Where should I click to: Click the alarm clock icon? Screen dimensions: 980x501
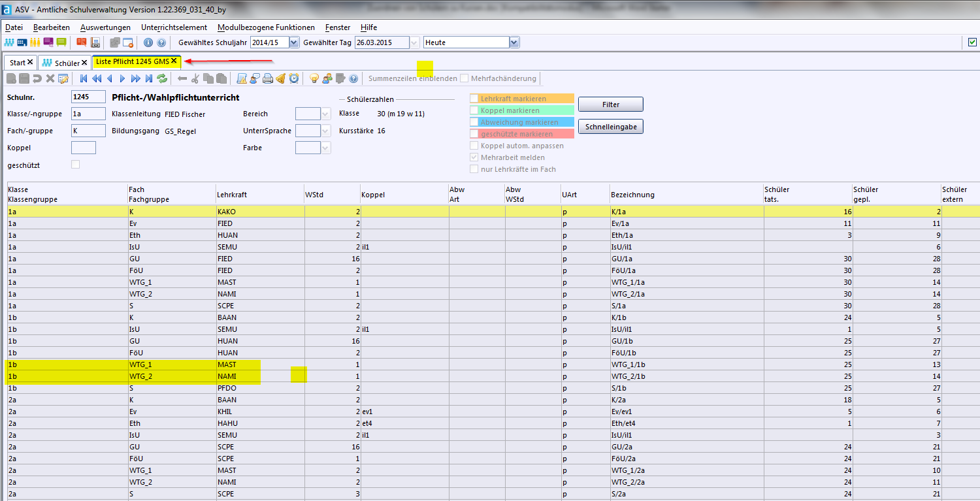[294, 78]
